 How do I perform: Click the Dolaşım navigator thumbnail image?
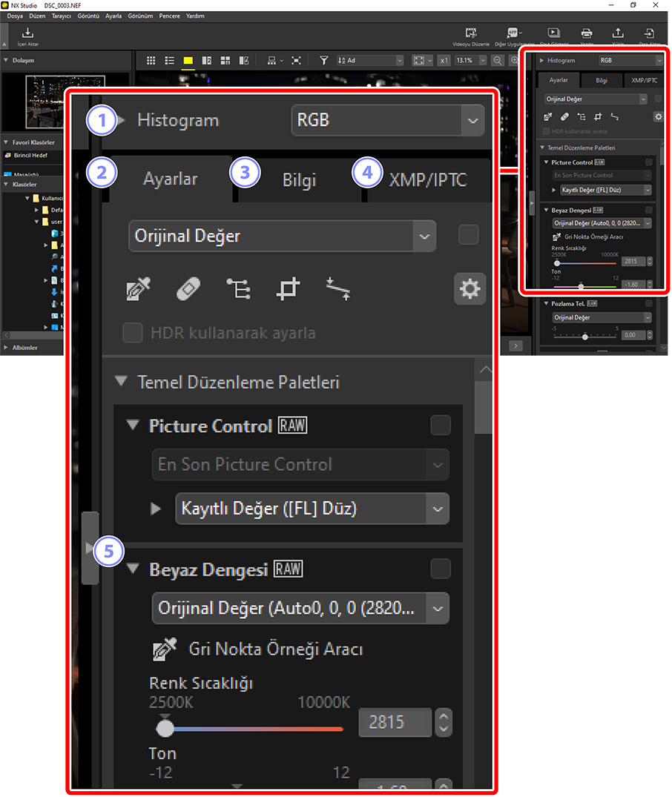[x=65, y=102]
